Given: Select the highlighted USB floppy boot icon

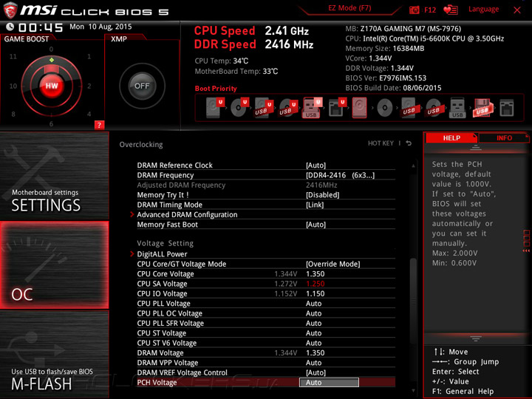Looking at the screenshot, I should 482,108.
